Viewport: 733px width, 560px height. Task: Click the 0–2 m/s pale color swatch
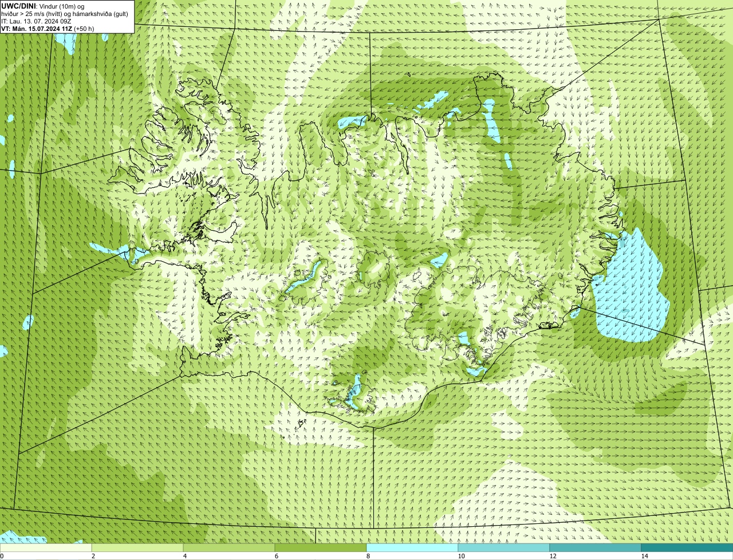(x=46, y=547)
